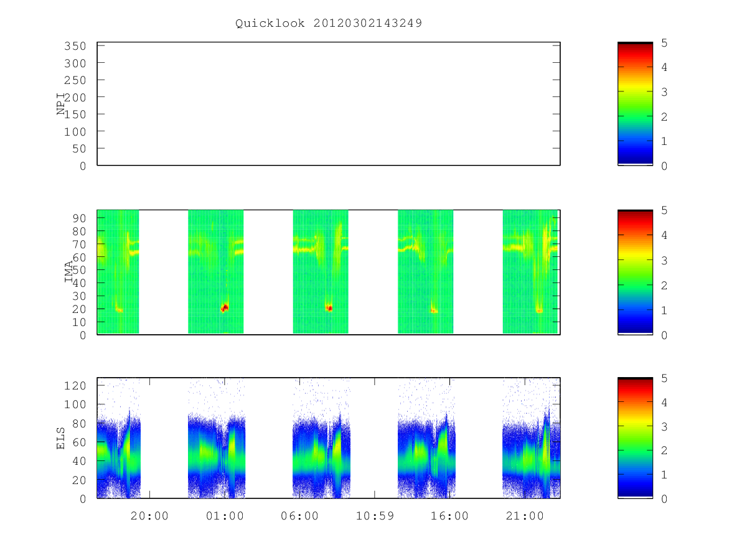
Task: Click the red IMA hotspot near 06:00
Action: tap(329, 307)
